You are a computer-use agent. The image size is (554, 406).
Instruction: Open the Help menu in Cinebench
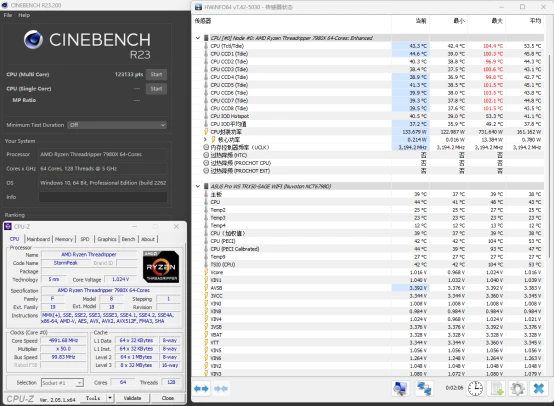[x=24, y=15]
